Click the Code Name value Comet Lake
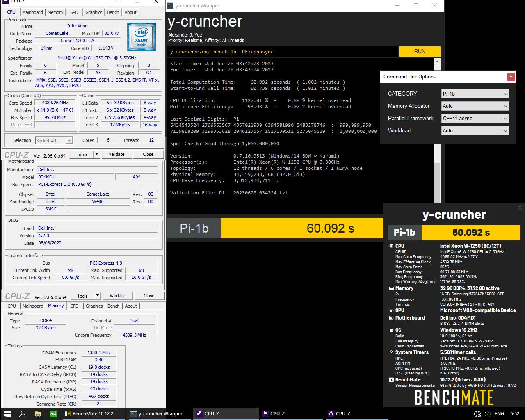This screenshot has height=420, width=525. click(x=57, y=34)
